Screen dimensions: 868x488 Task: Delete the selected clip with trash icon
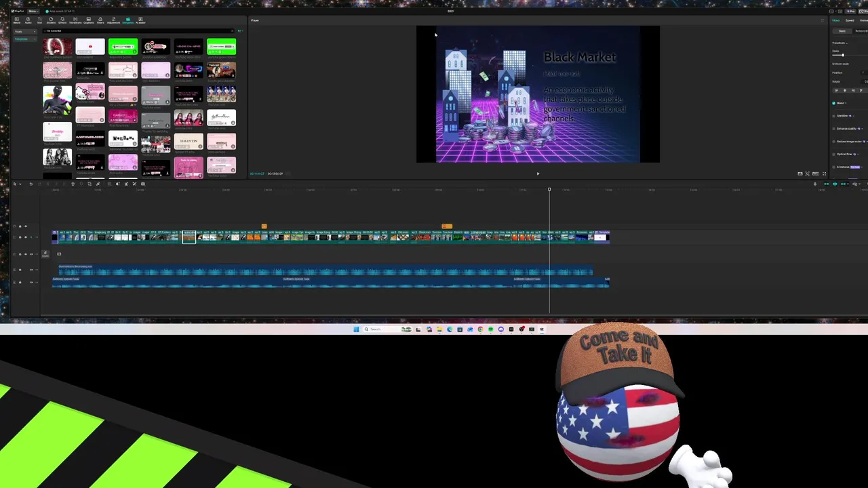pyautogui.click(x=73, y=184)
